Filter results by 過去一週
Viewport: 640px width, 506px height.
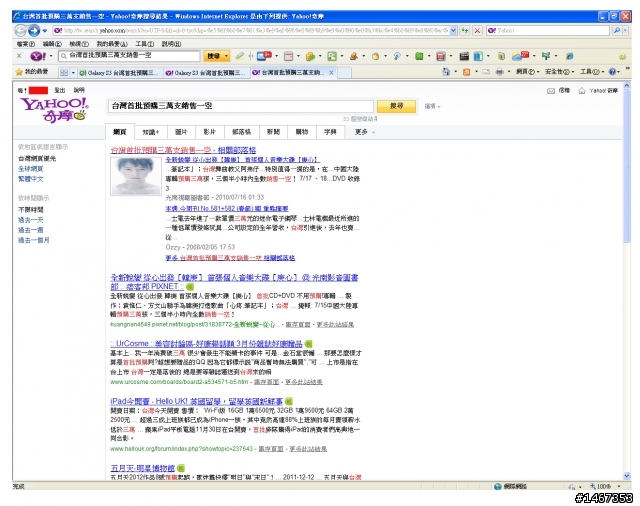tap(30, 230)
